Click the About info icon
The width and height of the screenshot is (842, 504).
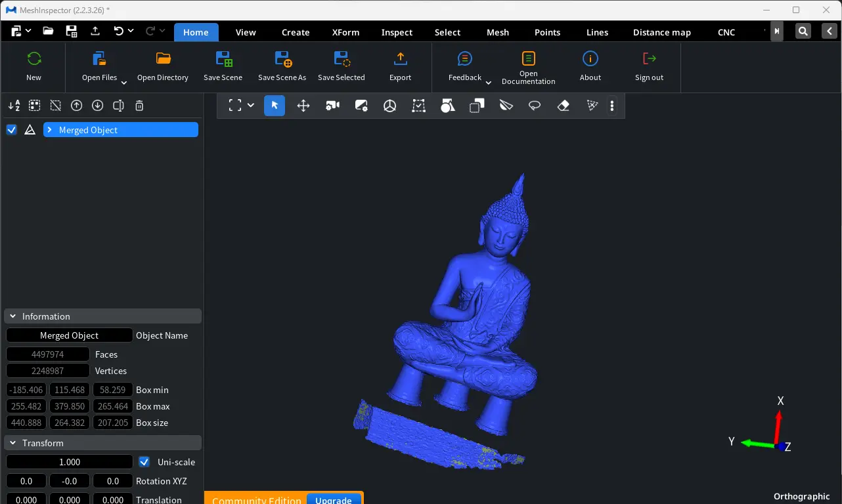pos(590,59)
